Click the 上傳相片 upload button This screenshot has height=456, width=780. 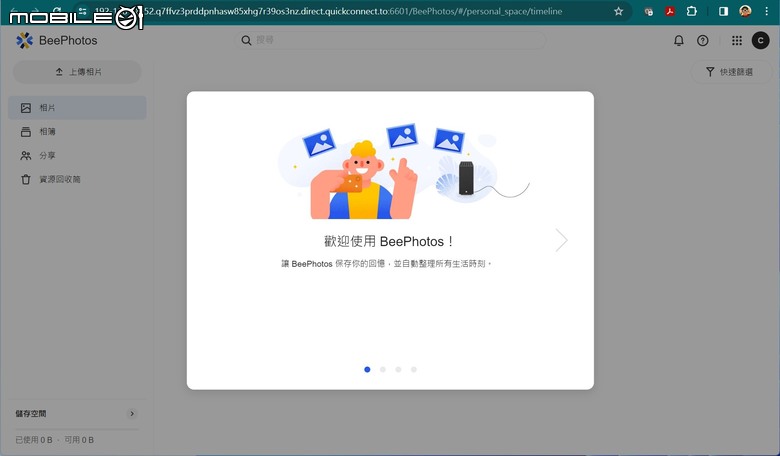point(77,72)
